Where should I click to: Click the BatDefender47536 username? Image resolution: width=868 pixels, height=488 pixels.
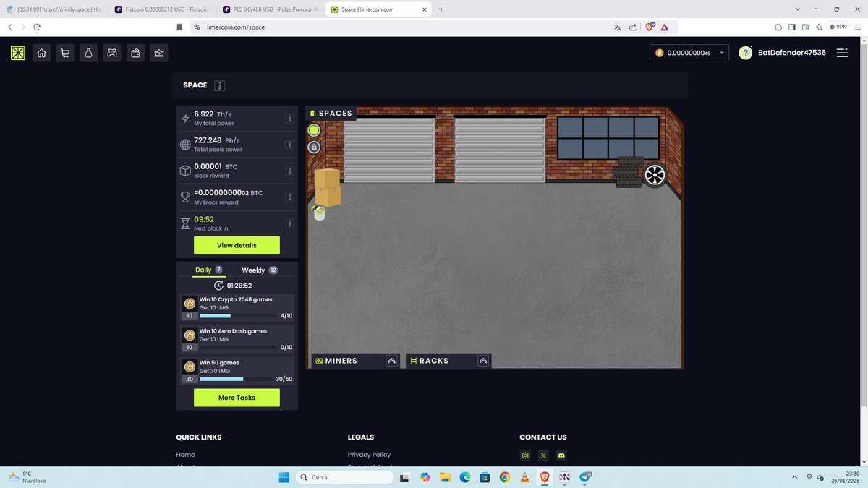(x=791, y=53)
